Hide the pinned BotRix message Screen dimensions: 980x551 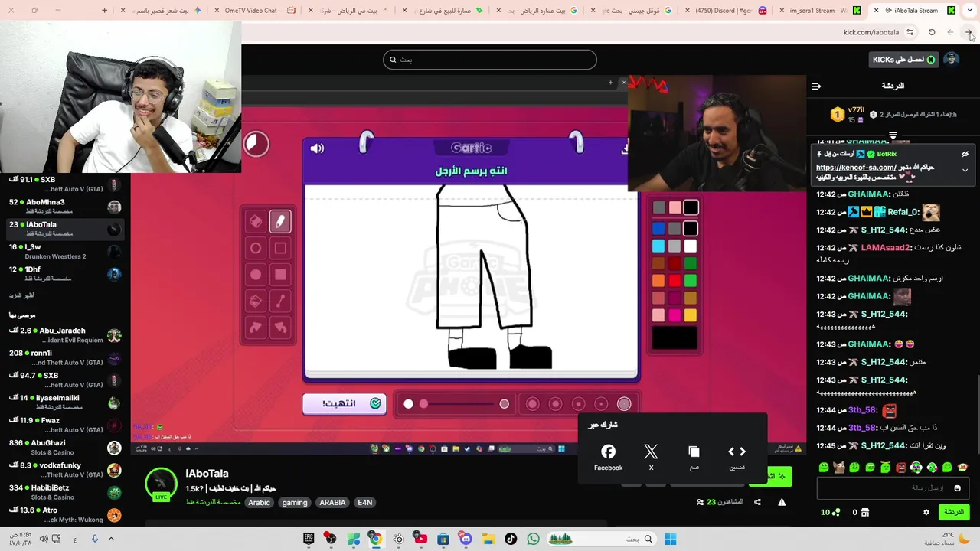pos(965,154)
